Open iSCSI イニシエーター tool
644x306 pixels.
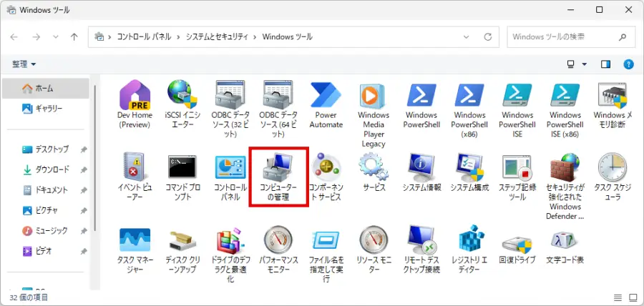(x=182, y=95)
